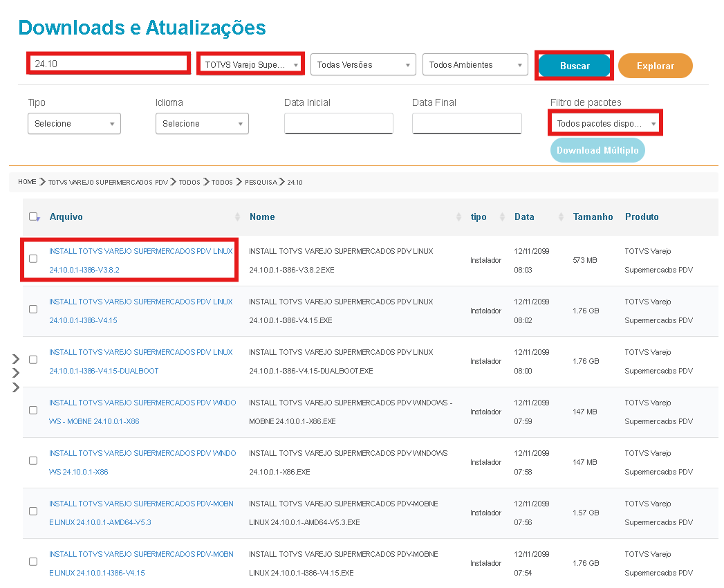Click PESQUISA in the breadcrumb
The image size is (724, 588).
[261, 183]
